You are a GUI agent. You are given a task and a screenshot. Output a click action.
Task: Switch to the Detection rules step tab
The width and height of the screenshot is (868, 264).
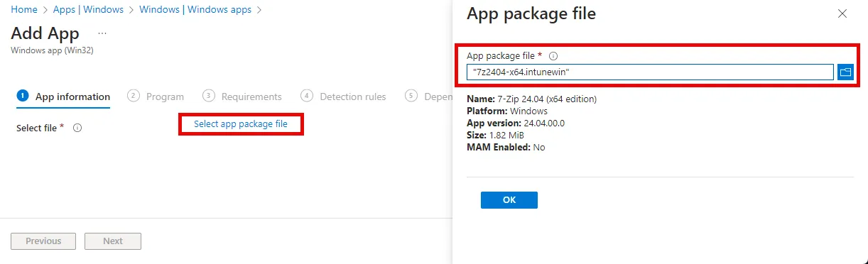tap(344, 97)
